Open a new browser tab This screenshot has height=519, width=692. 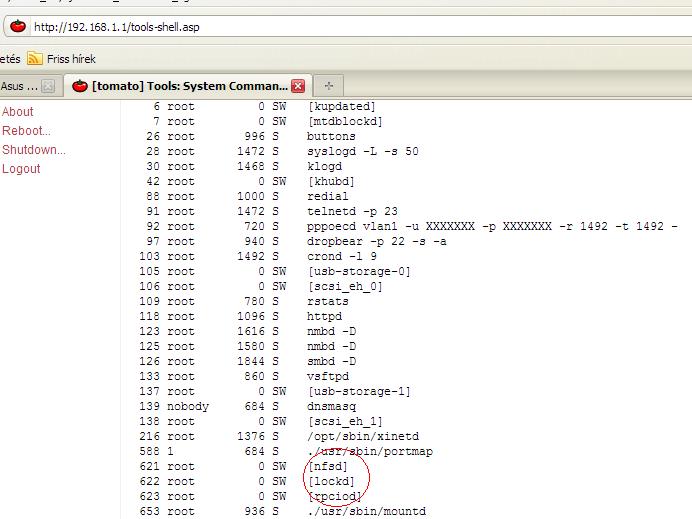point(329,86)
